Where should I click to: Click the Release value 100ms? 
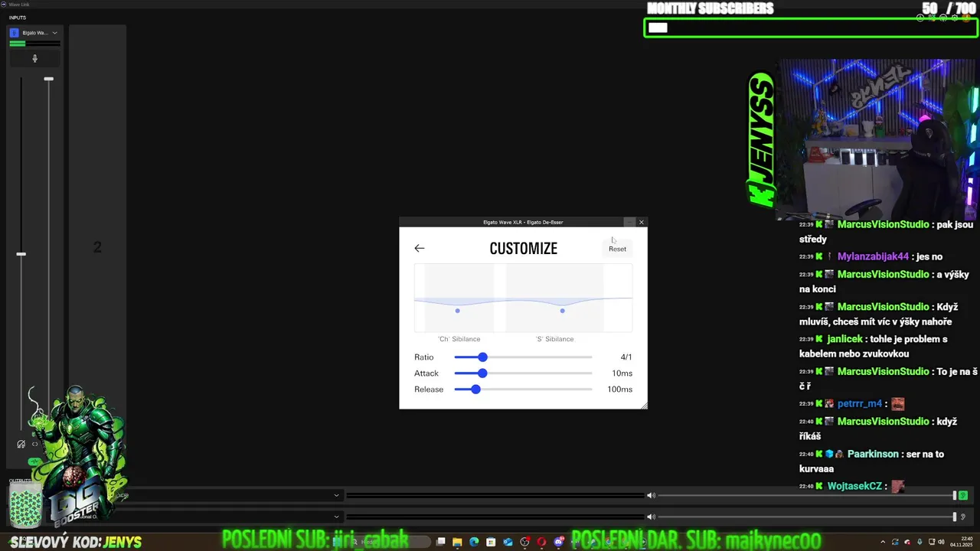tap(620, 390)
